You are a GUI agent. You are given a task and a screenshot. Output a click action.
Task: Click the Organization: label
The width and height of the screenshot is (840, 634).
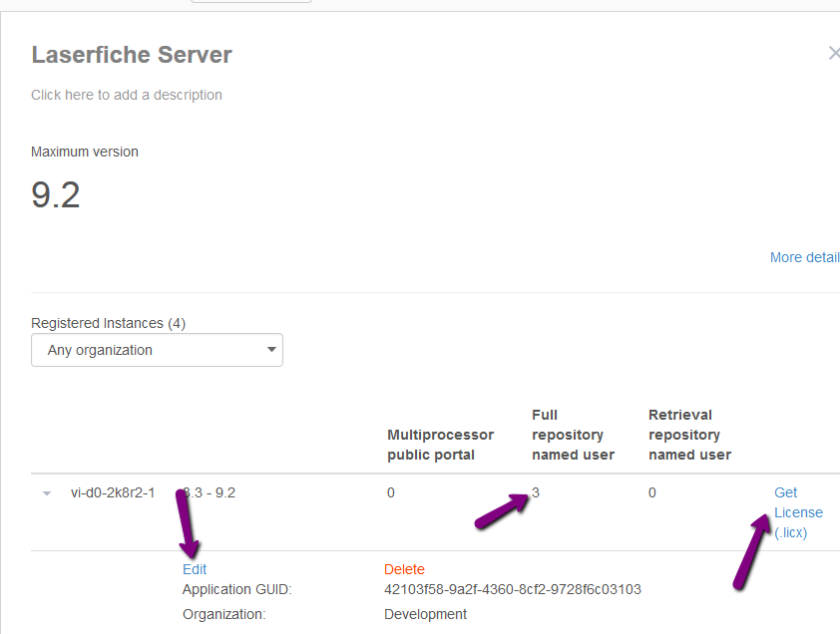tap(223, 614)
